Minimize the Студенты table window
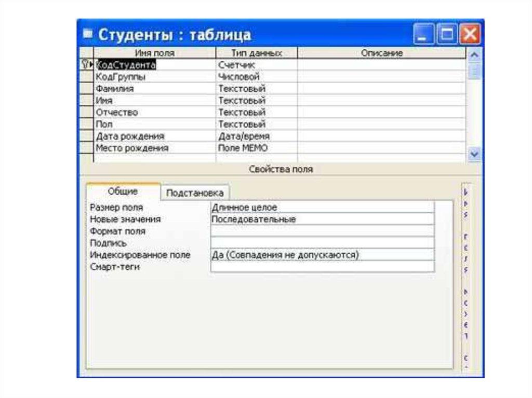532x398 pixels. 424,35
